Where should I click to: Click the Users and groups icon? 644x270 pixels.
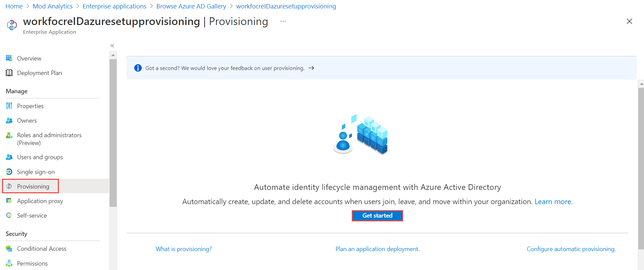click(x=9, y=157)
